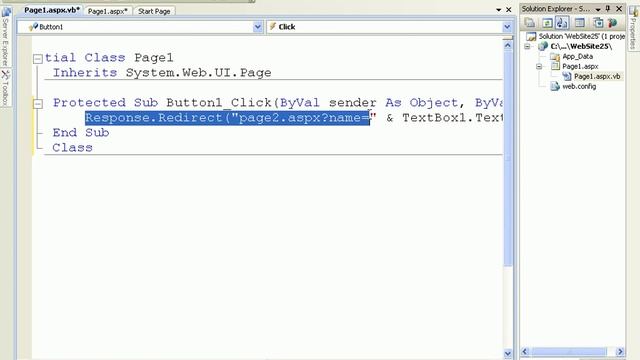Select web.config in Solution Explorer
Image resolution: width=640 pixels, height=360 pixels.
pyautogui.click(x=579, y=87)
